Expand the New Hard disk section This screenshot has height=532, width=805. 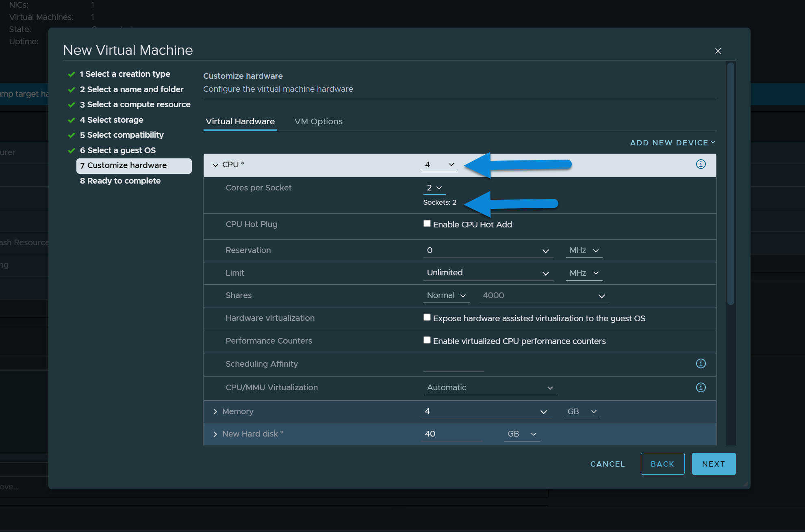pos(215,434)
